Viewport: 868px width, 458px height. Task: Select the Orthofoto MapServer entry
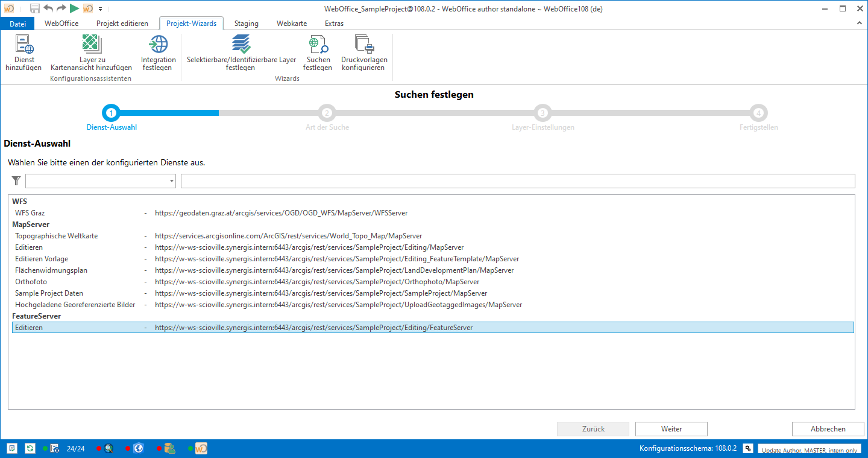pyautogui.click(x=31, y=282)
